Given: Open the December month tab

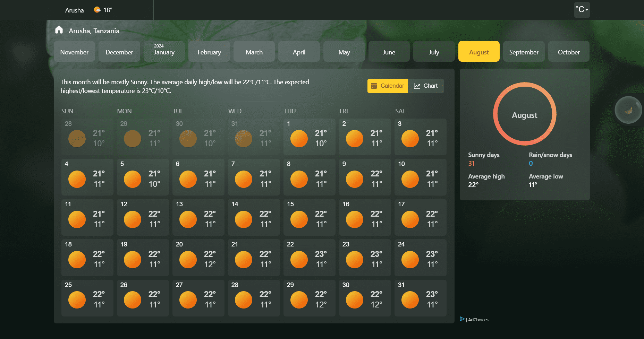Looking at the screenshot, I should (119, 51).
